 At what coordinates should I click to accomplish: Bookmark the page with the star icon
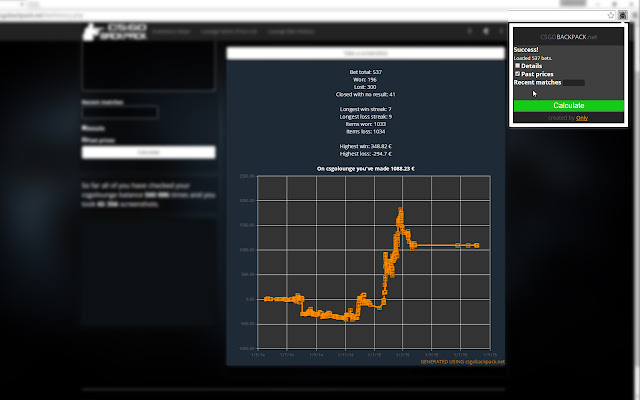(x=611, y=15)
